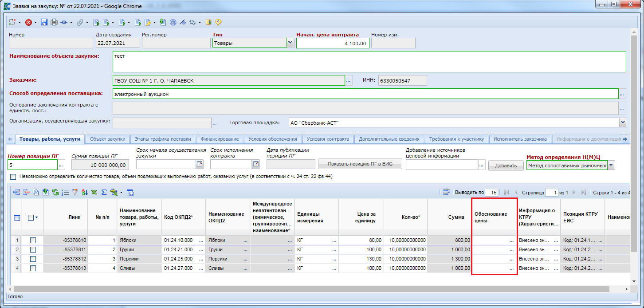The height and width of the screenshot is (308, 644).
Task: Click the Добавить button
Action: [x=506, y=166]
